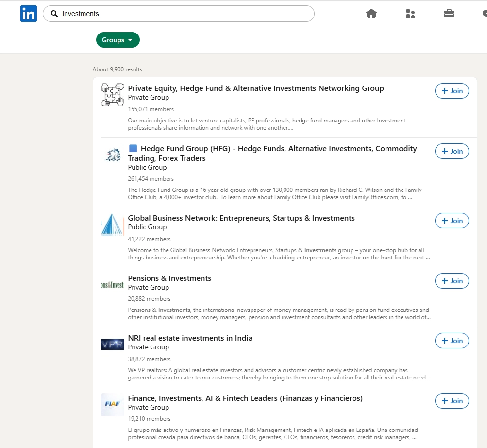This screenshot has height=448, width=487.
Task: Join NRI real estate investments in India
Action: pos(452,341)
